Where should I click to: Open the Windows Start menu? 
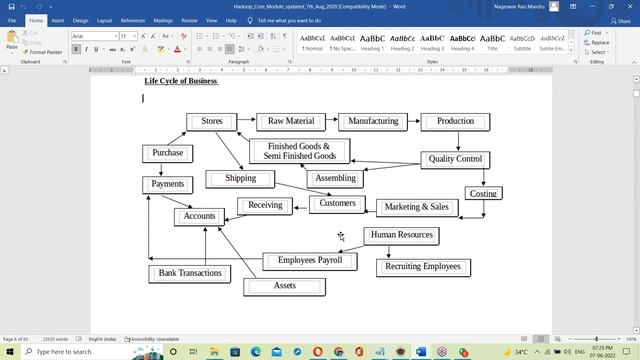10,351
